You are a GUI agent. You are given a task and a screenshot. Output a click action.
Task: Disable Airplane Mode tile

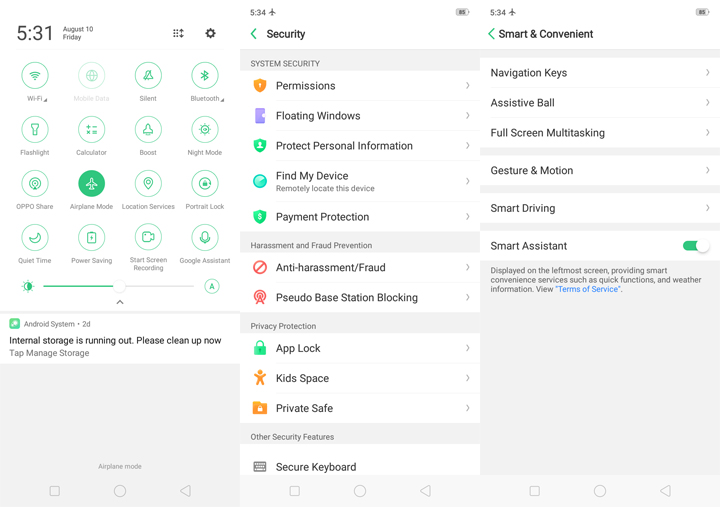tap(91, 184)
